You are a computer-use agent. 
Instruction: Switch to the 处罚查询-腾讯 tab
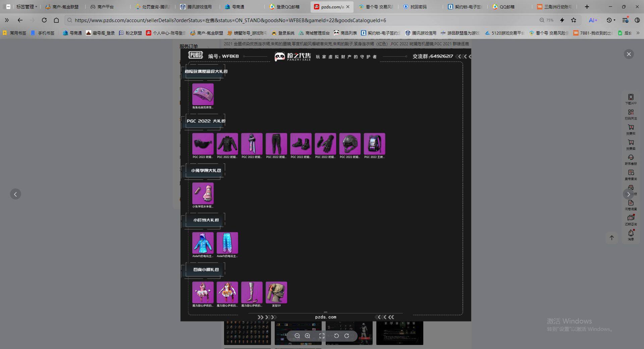click(x=153, y=7)
